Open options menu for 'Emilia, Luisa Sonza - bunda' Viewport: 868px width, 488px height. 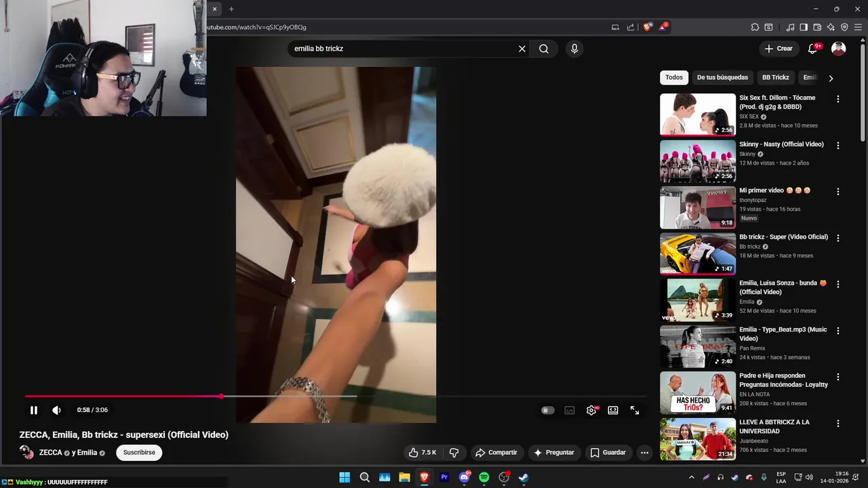point(838,285)
